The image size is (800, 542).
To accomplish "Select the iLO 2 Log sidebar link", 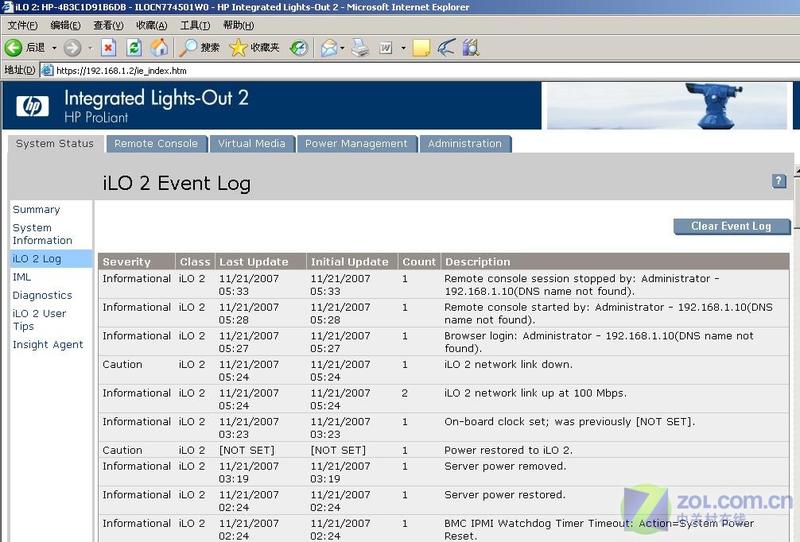I will tap(37, 259).
